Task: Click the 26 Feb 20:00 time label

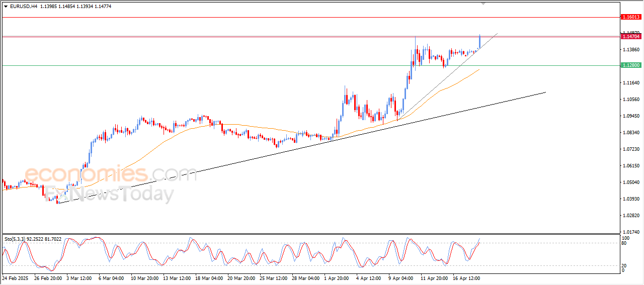Action: point(49,277)
